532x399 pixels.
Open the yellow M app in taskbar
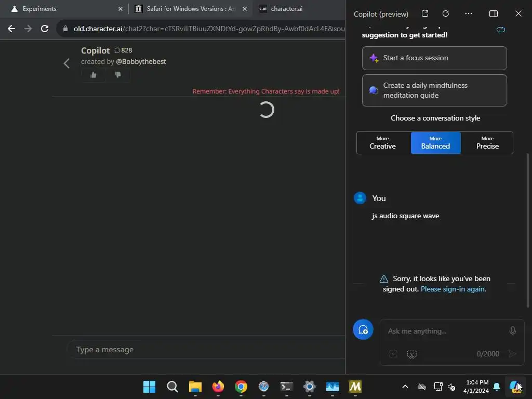click(355, 387)
